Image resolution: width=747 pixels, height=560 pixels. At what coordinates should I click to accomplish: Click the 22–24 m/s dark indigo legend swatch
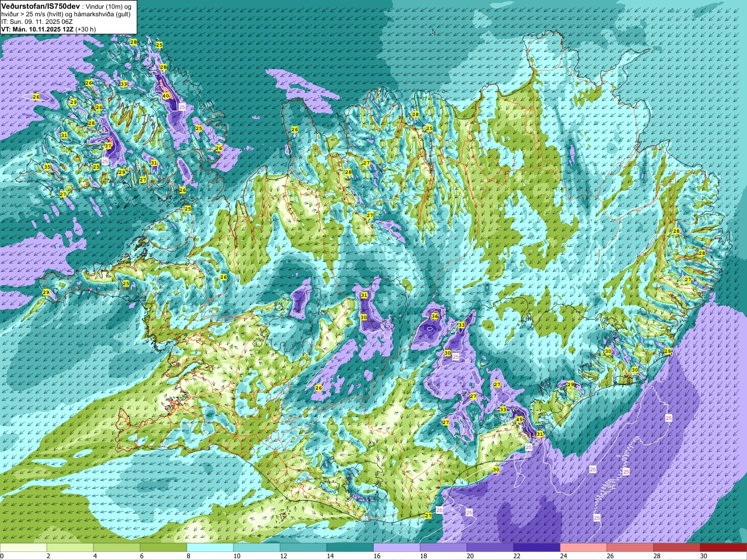(537, 548)
